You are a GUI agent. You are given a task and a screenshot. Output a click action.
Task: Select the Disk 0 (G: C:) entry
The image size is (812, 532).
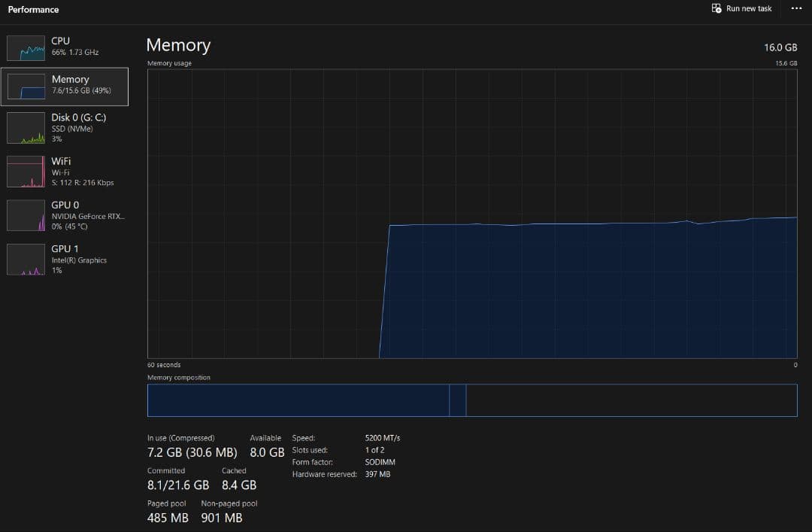pos(78,117)
